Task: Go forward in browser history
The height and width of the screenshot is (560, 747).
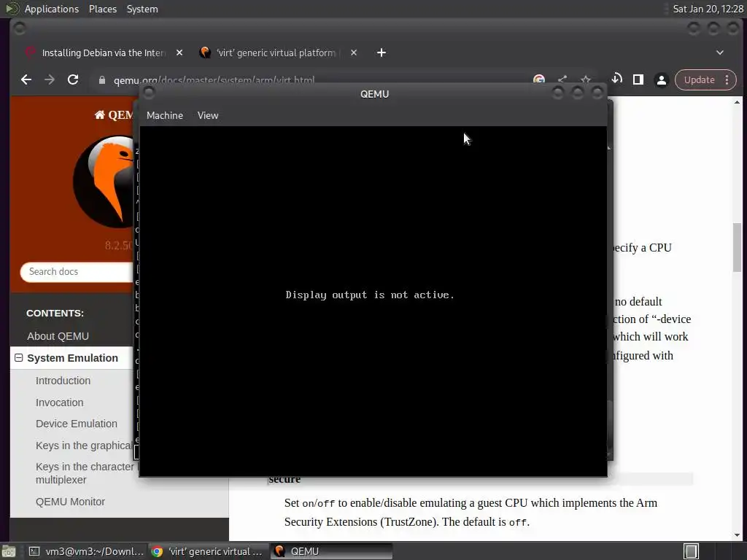Action: point(50,79)
